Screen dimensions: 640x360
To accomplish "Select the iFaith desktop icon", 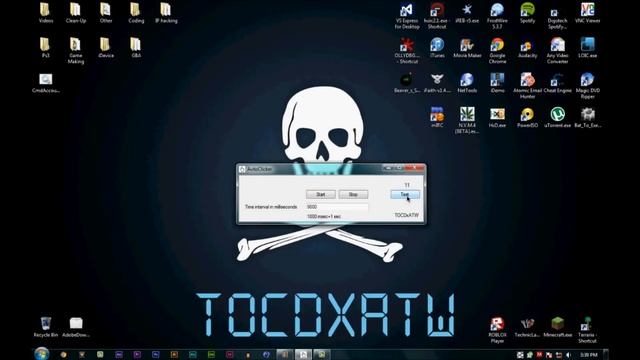I will 437,83.
